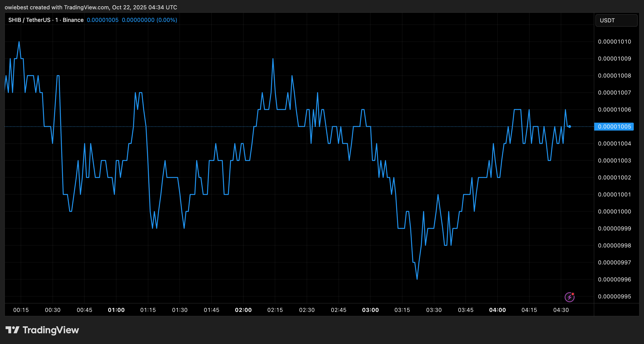644x344 pixels.
Task: Click the (0.00%) change value in legend
Action: (166, 20)
